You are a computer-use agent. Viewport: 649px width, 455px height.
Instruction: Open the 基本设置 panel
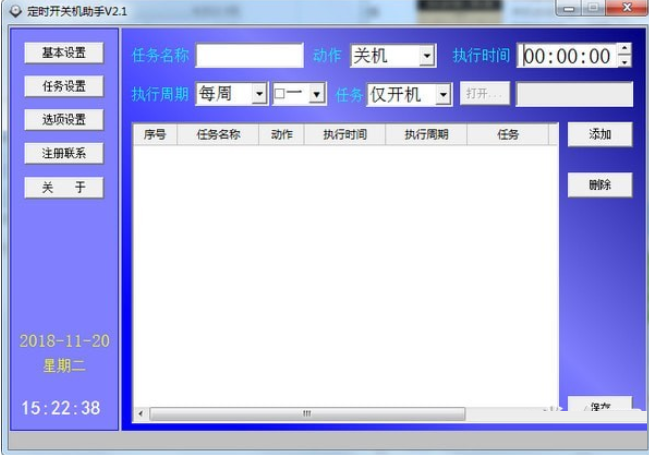[64, 53]
